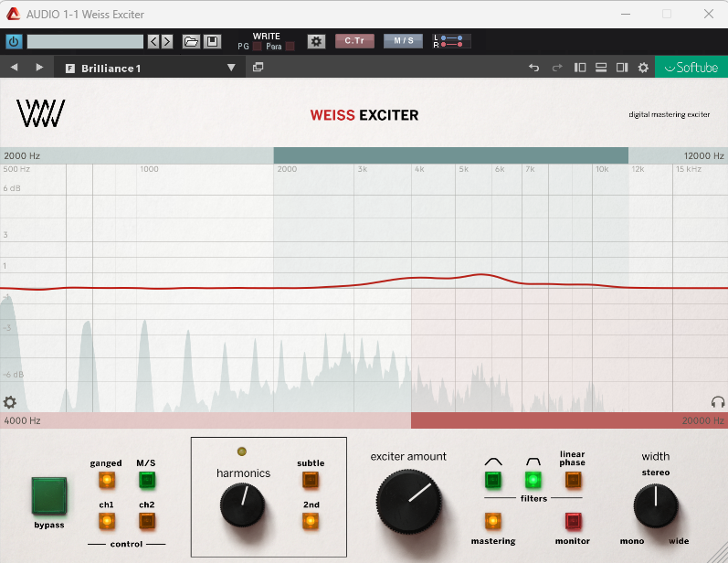Toggle the mastering button
This screenshot has height=563, width=728.
pyautogui.click(x=493, y=521)
